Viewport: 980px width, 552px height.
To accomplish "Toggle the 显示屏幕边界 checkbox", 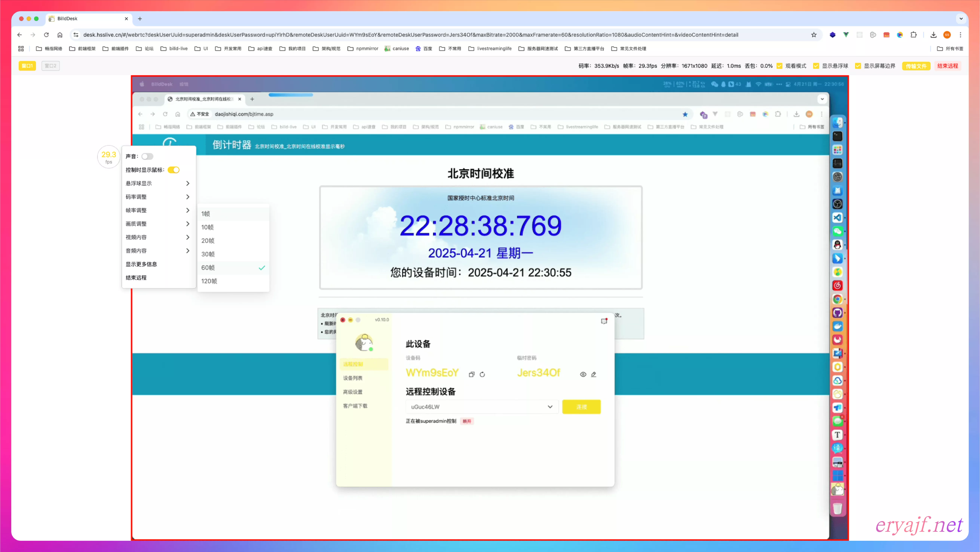I will (857, 66).
